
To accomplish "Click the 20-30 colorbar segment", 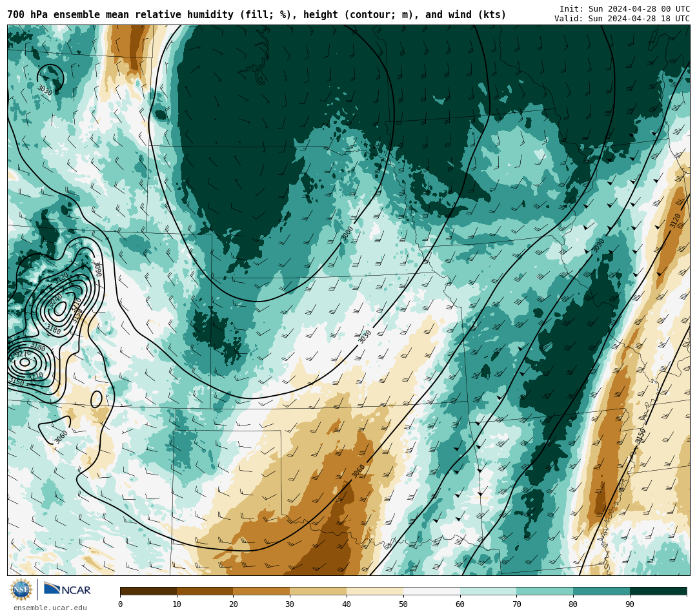I will [x=262, y=591].
